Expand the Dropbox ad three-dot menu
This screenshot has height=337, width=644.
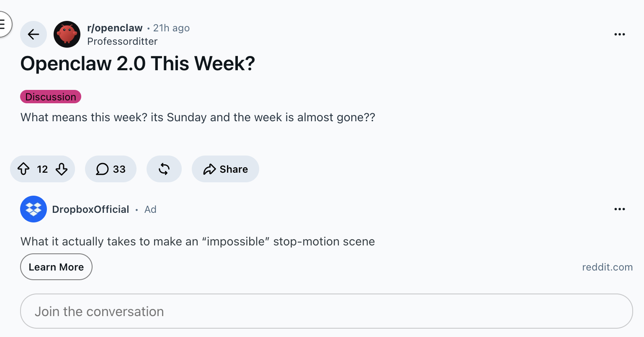[620, 209]
